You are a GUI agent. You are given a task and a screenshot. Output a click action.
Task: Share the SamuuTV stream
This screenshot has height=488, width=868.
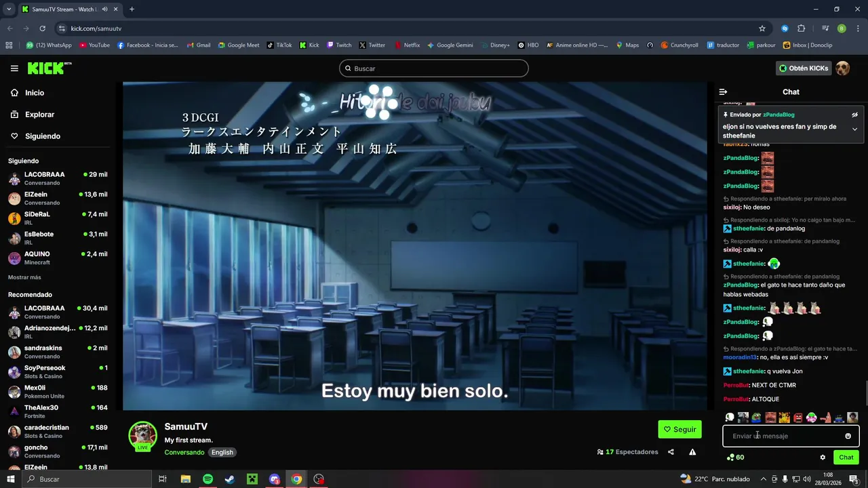(x=671, y=452)
